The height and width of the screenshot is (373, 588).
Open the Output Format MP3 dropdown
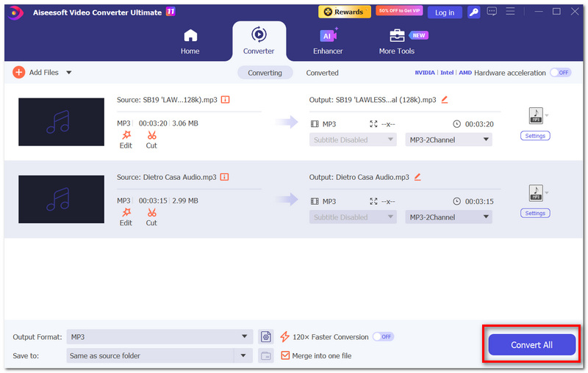coord(159,337)
